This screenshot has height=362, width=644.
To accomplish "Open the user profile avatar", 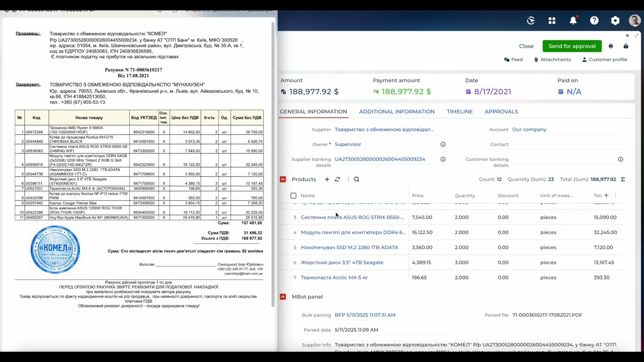I will coord(634,21).
